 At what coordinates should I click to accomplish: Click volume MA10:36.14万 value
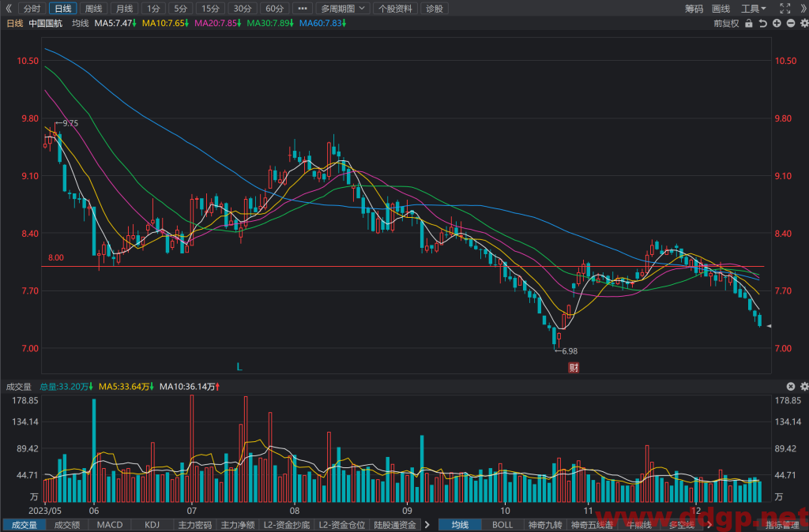coord(190,386)
